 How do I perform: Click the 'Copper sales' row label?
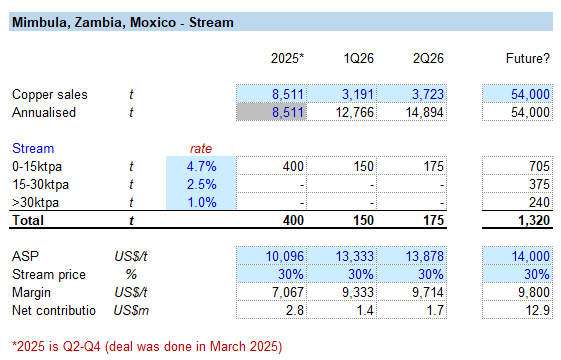[x=50, y=94]
